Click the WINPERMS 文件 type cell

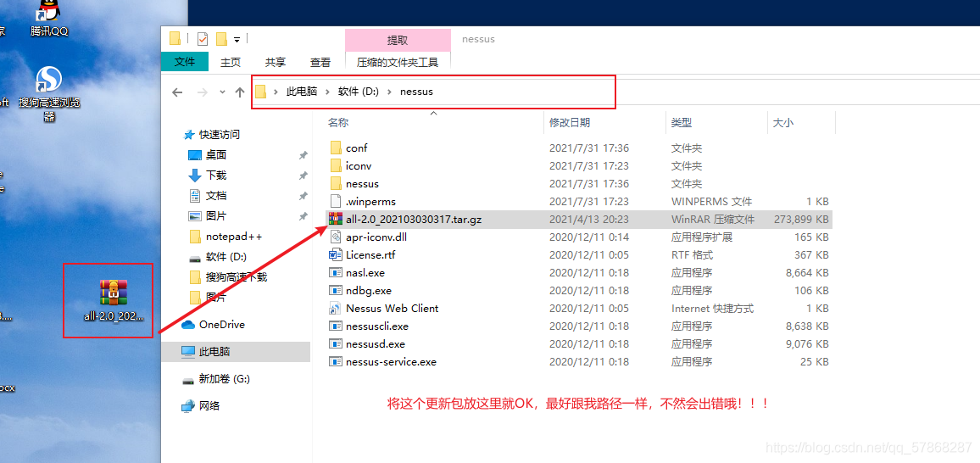point(710,202)
